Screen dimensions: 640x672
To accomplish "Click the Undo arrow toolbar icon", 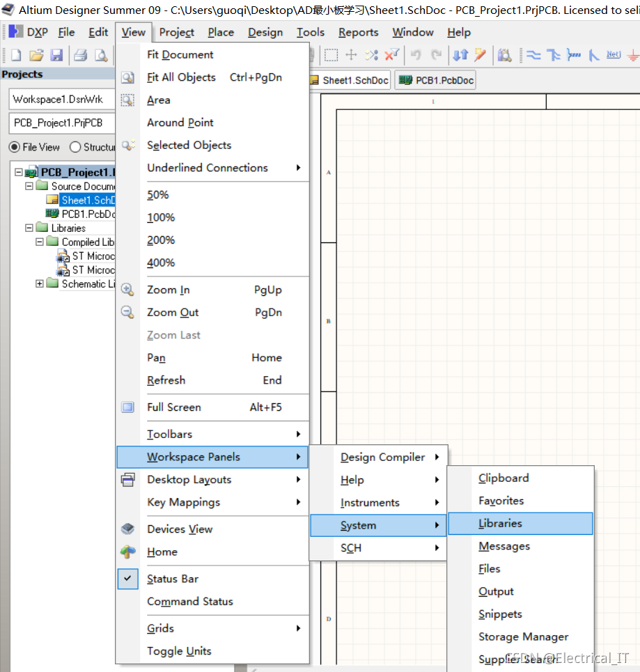I will [x=415, y=55].
